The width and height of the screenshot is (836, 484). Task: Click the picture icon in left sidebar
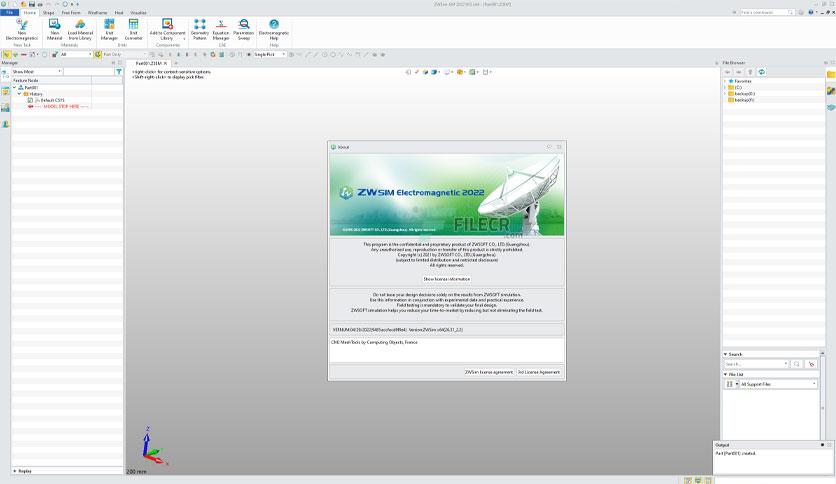coord(5,108)
